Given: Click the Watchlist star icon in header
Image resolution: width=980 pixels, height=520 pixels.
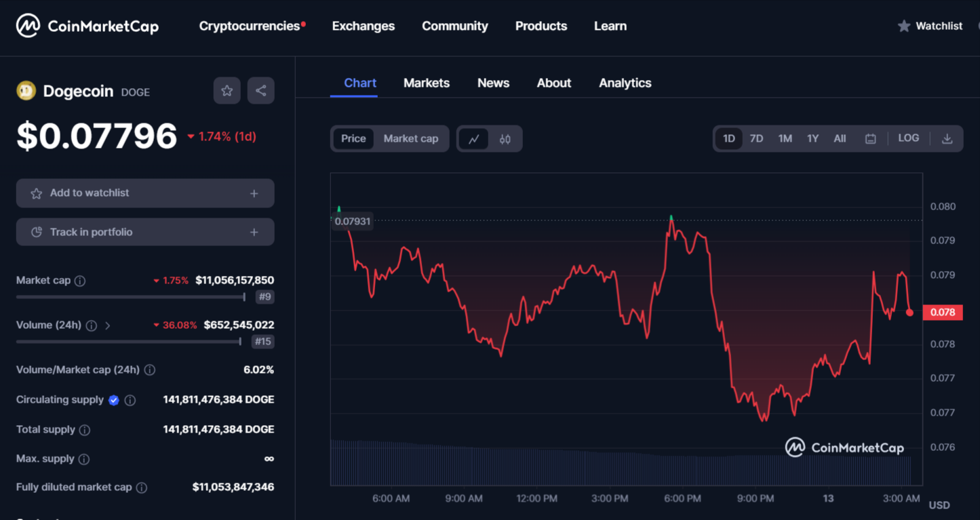Looking at the screenshot, I should (904, 26).
